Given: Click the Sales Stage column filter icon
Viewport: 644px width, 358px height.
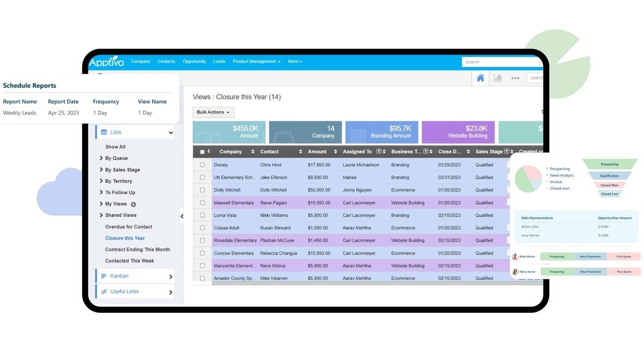Looking at the screenshot, I should pyautogui.click(x=506, y=152).
